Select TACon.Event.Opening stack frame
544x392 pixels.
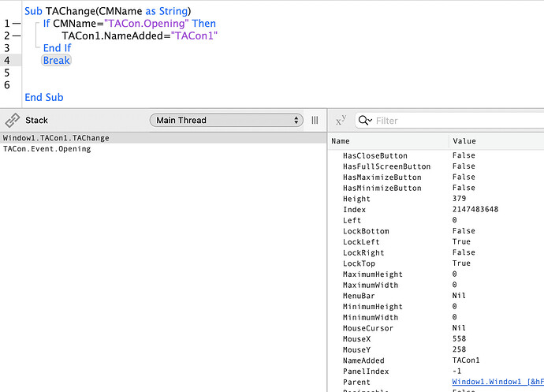tap(163, 148)
